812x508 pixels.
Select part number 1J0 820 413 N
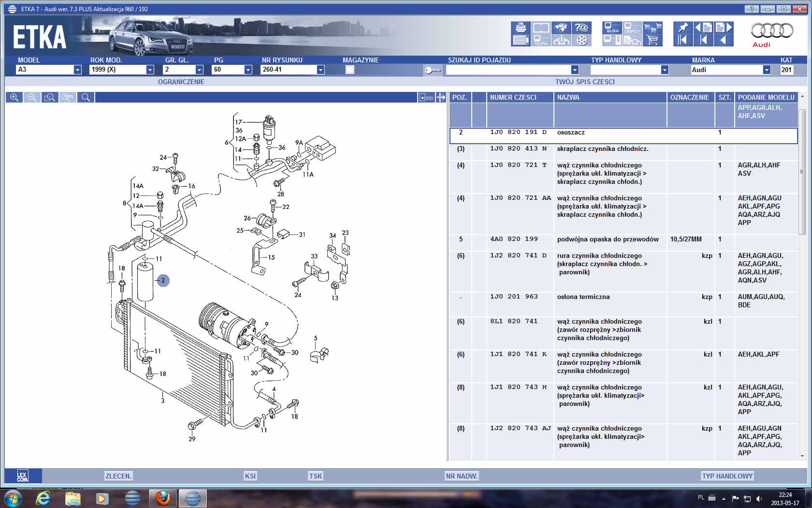(x=519, y=149)
